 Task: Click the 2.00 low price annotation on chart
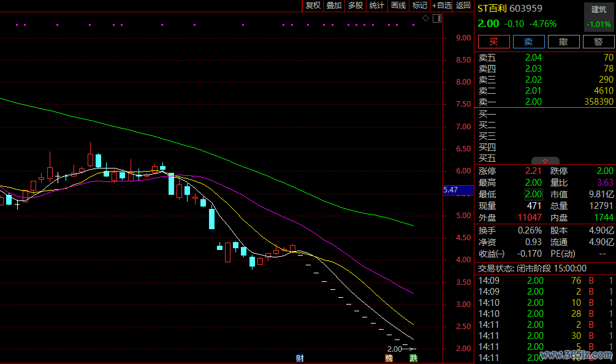click(394, 349)
